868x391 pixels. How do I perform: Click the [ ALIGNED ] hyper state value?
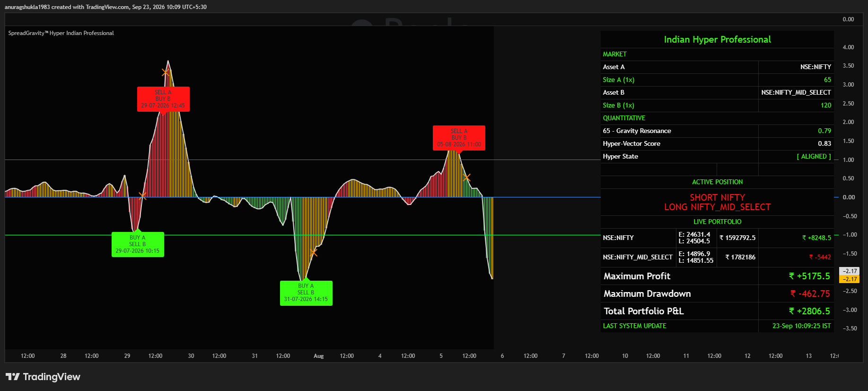pyautogui.click(x=814, y=156)
